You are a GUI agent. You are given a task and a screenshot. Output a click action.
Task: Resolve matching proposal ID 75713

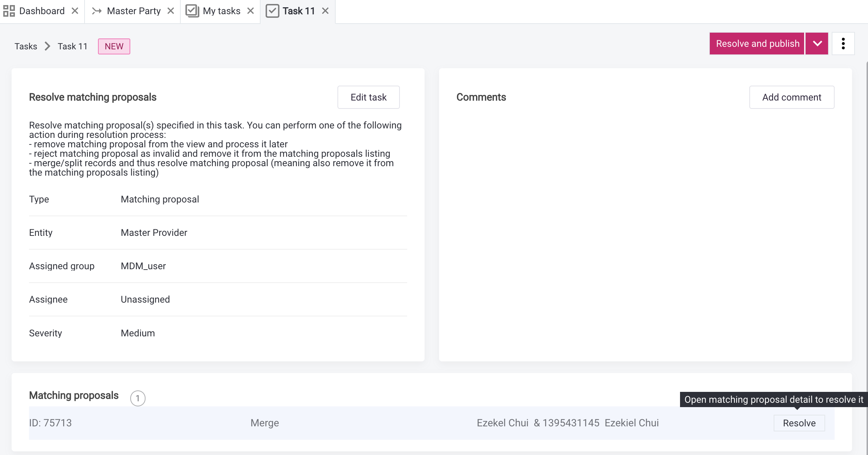point(799,423)
